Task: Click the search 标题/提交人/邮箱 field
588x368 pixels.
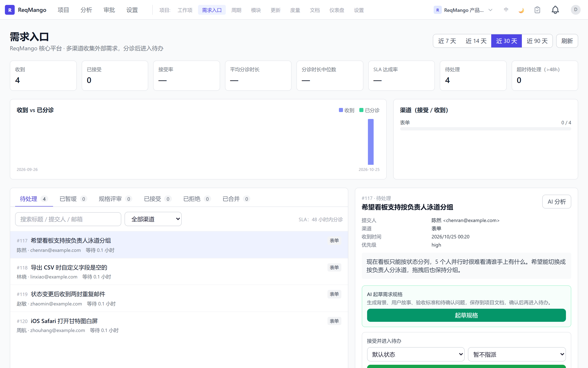Action: pyautogui.click(x=68, y=219)
